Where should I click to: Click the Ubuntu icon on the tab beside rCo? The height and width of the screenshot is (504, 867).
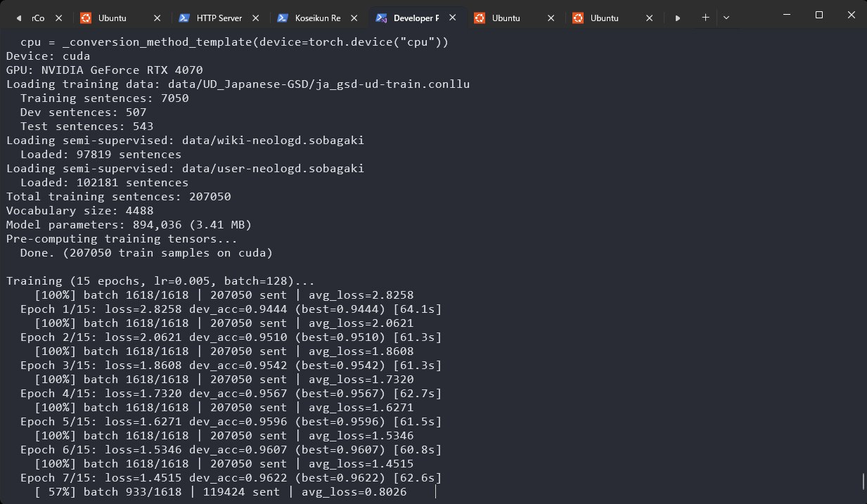[86, 18]
